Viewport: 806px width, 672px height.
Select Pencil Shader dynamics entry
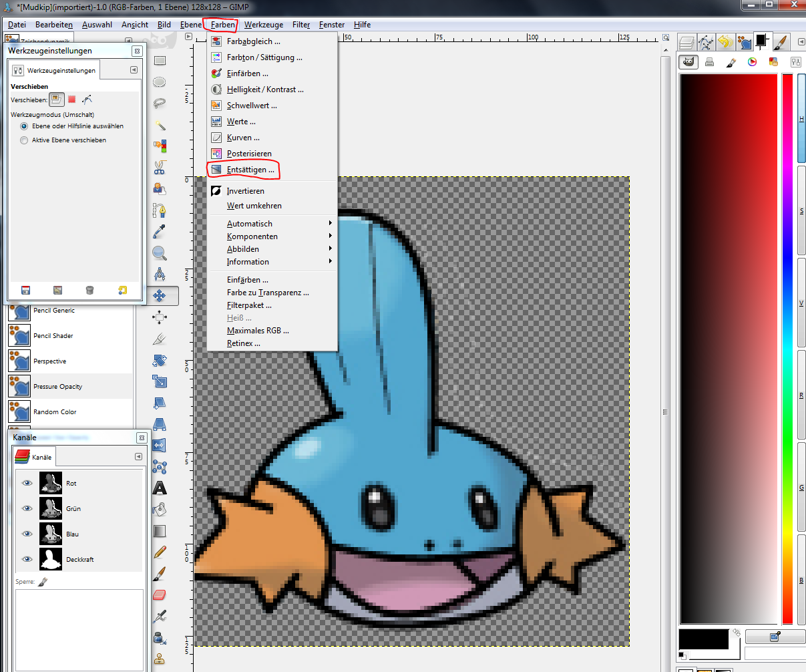coord(70,336)
